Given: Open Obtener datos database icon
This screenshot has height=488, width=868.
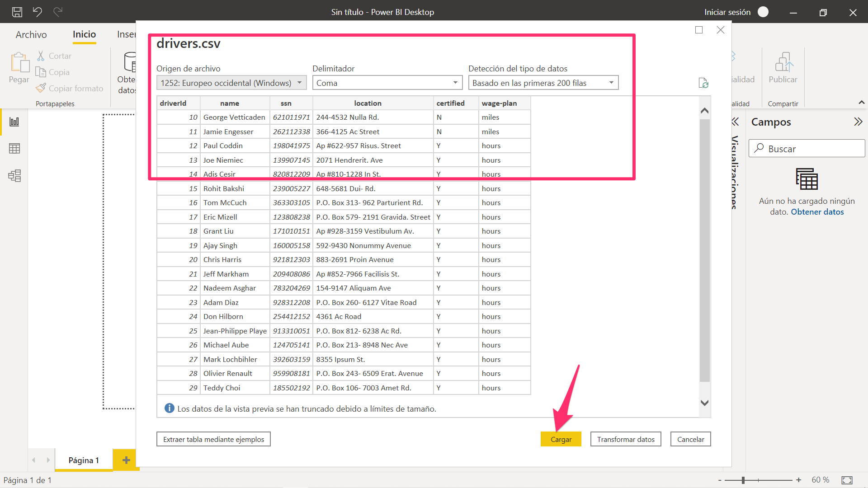Looking at the screenshot, I should click(129, 62).
